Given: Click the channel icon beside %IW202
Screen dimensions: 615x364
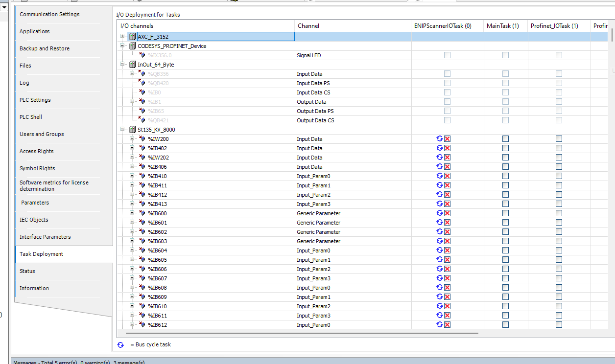Looking at the screenshot, I should pyautogui.click(x=142, y=158).
